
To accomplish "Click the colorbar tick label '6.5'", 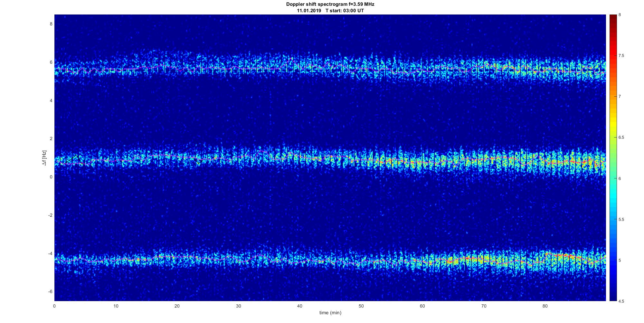I will tap(621, 138).
